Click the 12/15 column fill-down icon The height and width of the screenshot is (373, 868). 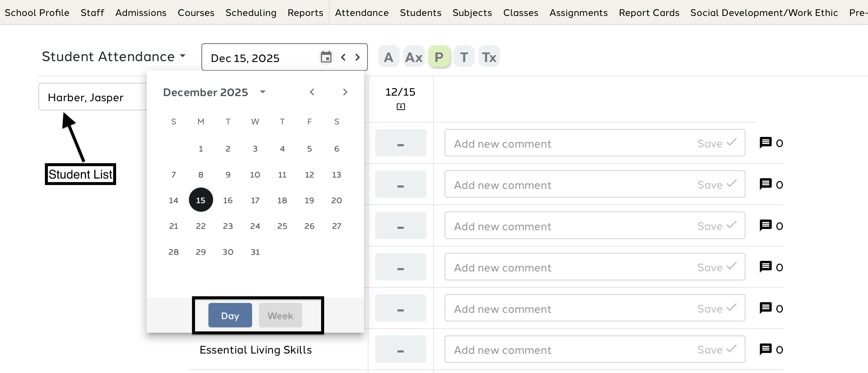401,107
